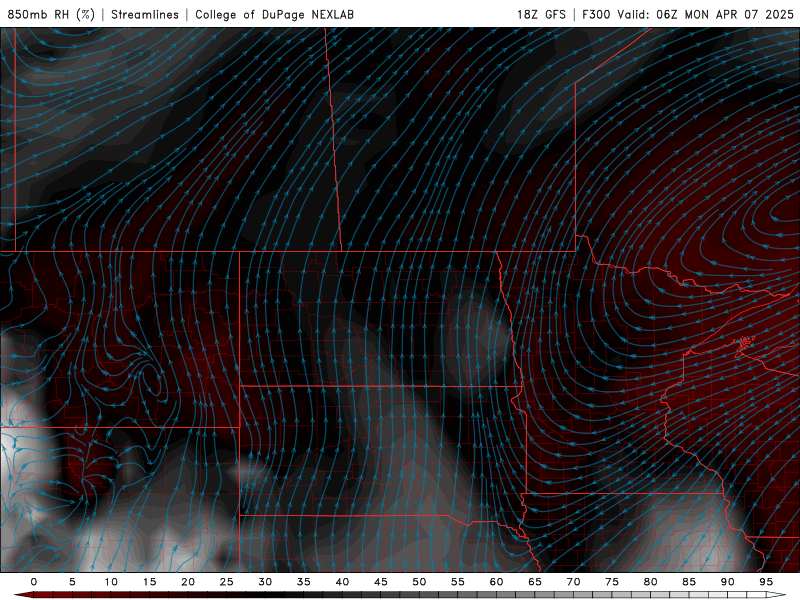Click the colorbar label "20"
This screenshot has height=600, width=800.
[188, 582]
